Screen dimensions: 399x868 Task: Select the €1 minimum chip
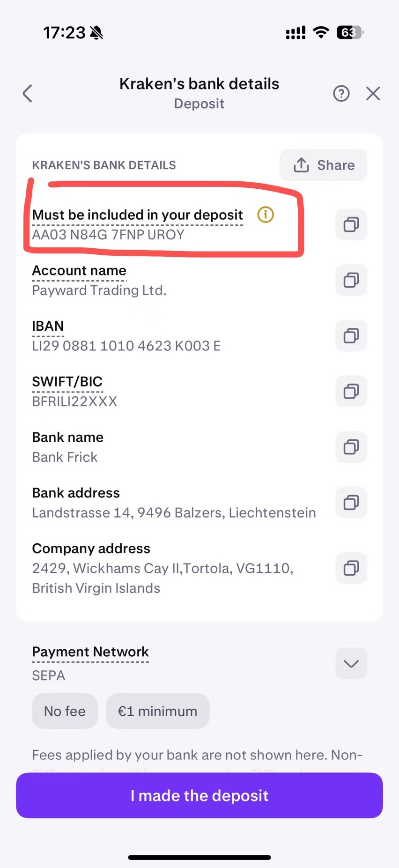coord(157,711)
